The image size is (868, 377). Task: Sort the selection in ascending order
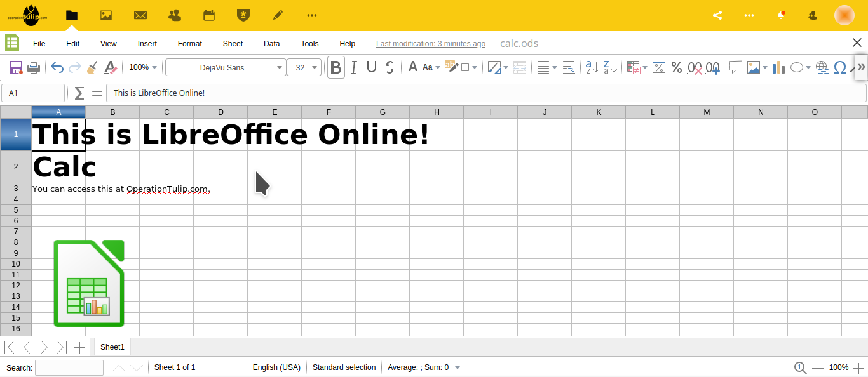click(x=592, y=67)
